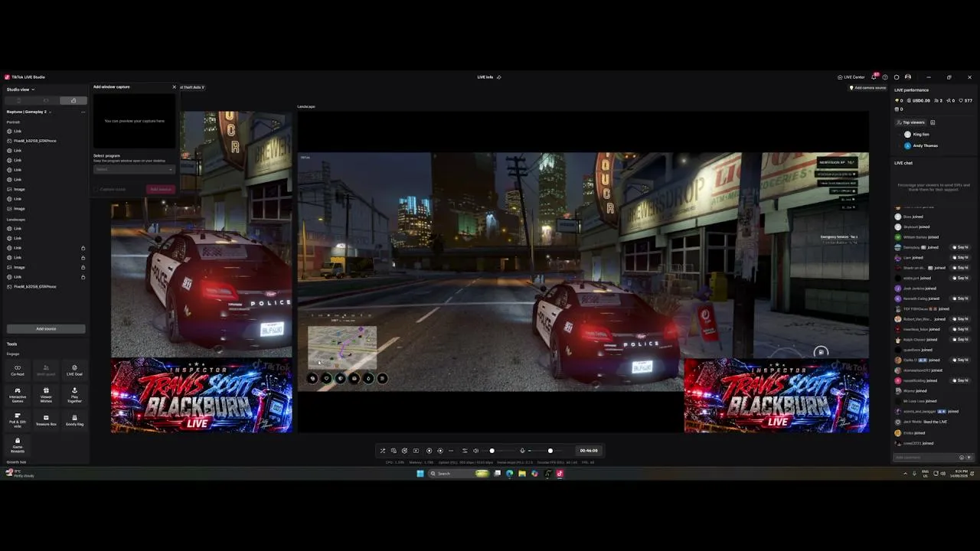Image resolution: width=980 pixels, height=551 pixels.
Task: Toggle the Capture cursor checkbox
Action: pos(96,189)
